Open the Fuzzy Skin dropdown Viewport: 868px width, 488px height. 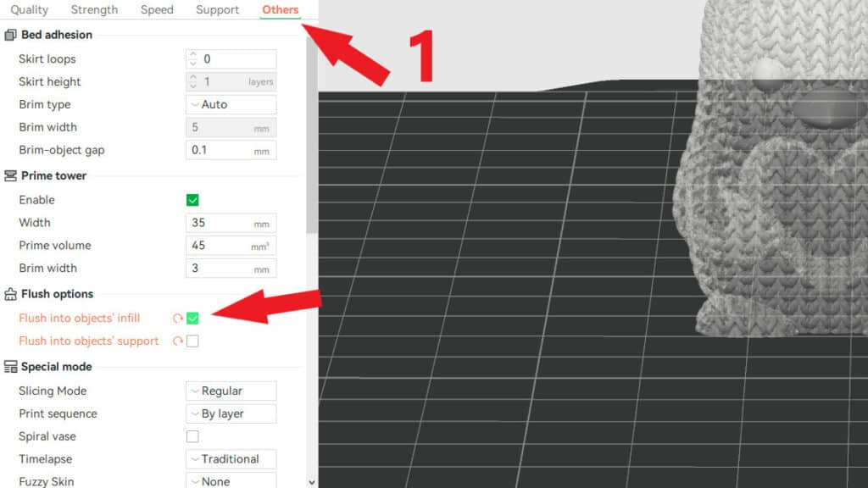click(231, 480)
